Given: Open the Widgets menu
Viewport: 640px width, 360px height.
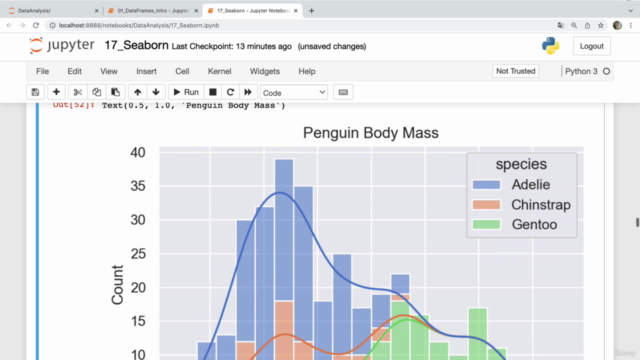Looking at the screenshot, I should pyautogui.click(x=265, y=71).
